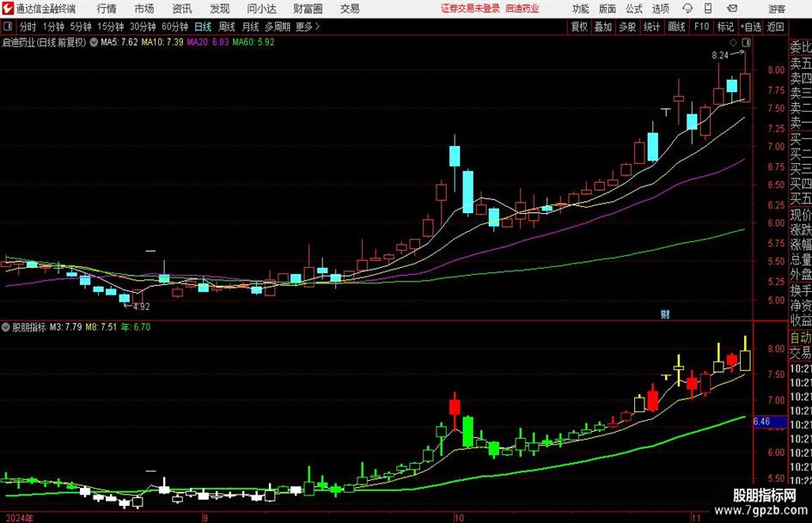This screenshot has height=523, width=812.
Task: Open the 交易 menu
Action: pyautogui.click(x=350, y=9)
